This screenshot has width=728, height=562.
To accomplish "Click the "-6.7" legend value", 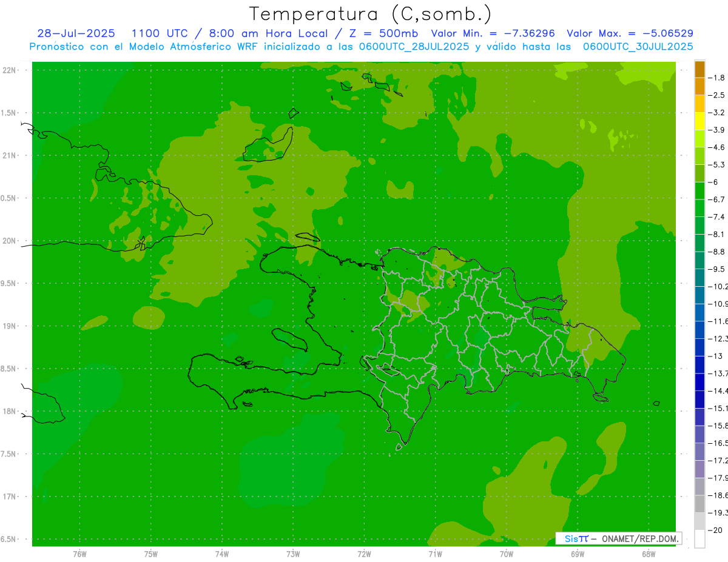I will pyautogui.click(x=717, y=199).
